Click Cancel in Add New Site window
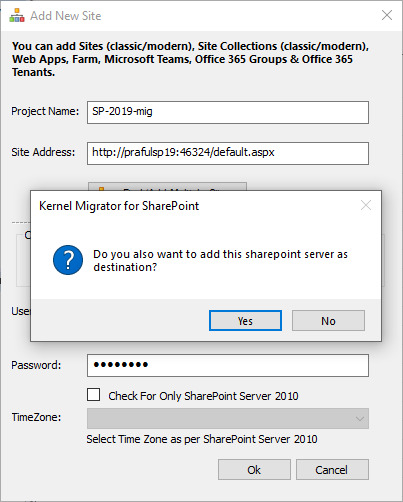The image size is (403, 502). (332, 470)
